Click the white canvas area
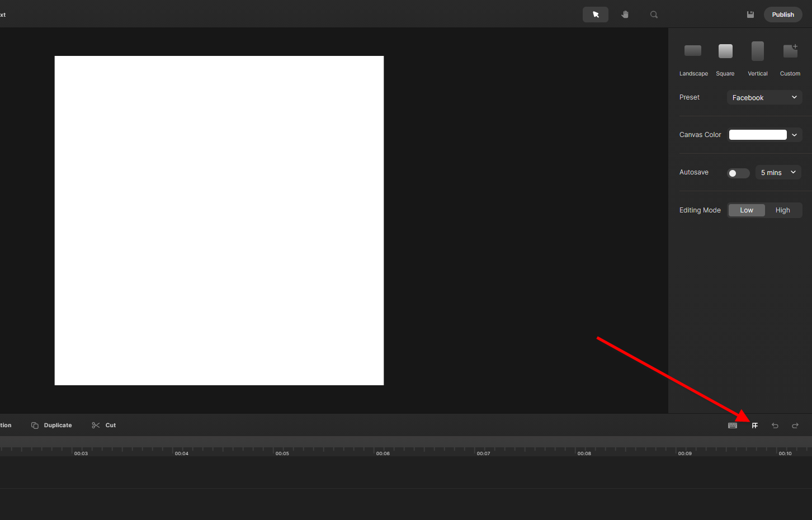 [x=219, y=220]
